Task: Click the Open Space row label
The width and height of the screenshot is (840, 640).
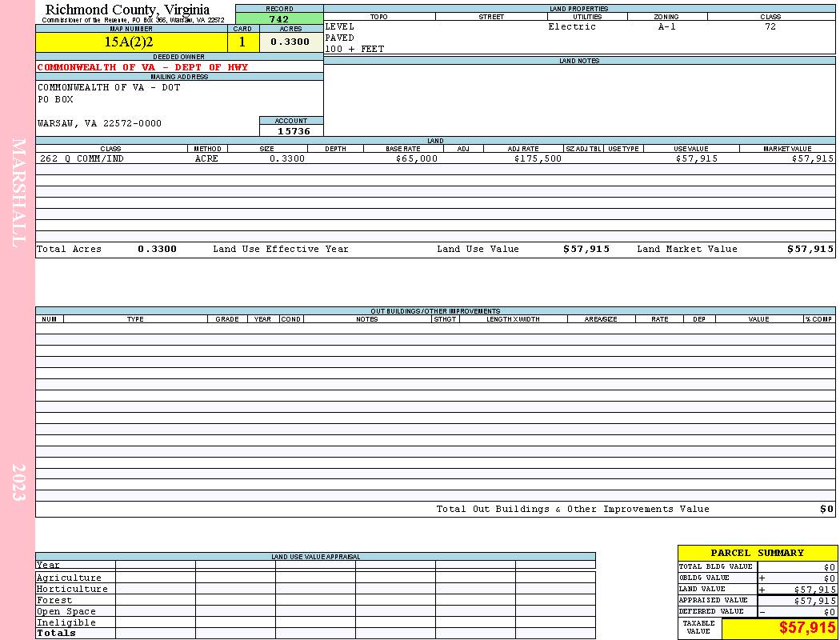Action: pyautogui.click(x=66, y=612)
